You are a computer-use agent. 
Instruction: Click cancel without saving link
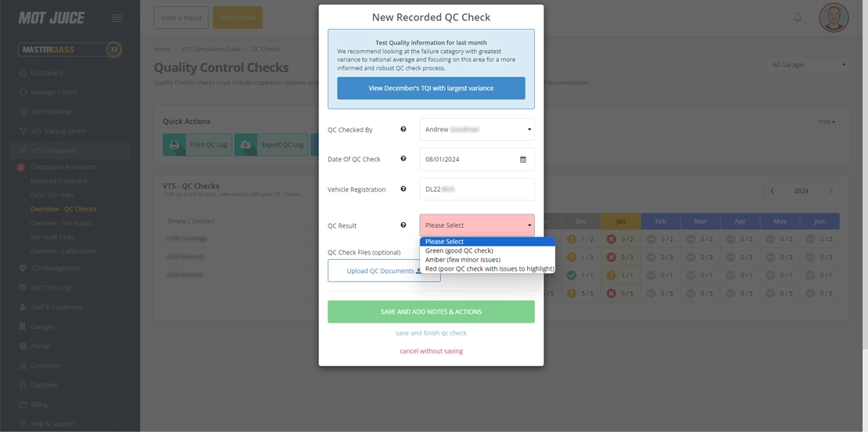(431, 351)
